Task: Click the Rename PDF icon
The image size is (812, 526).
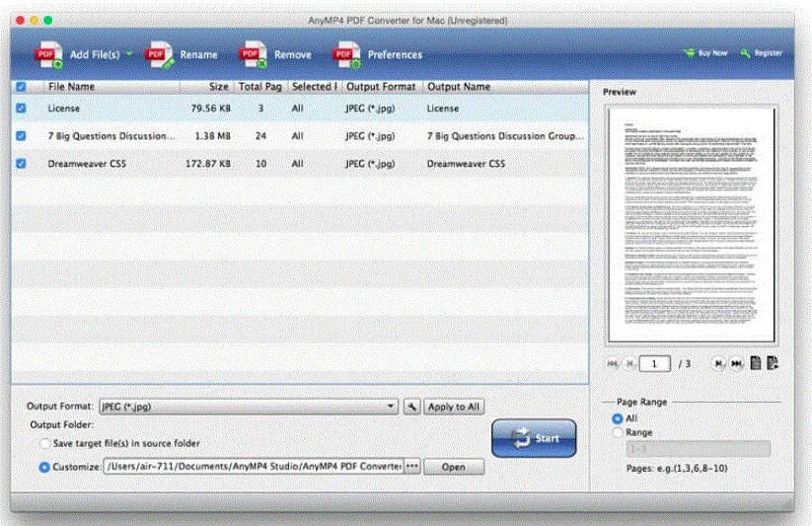Action: tap(160, 54)
